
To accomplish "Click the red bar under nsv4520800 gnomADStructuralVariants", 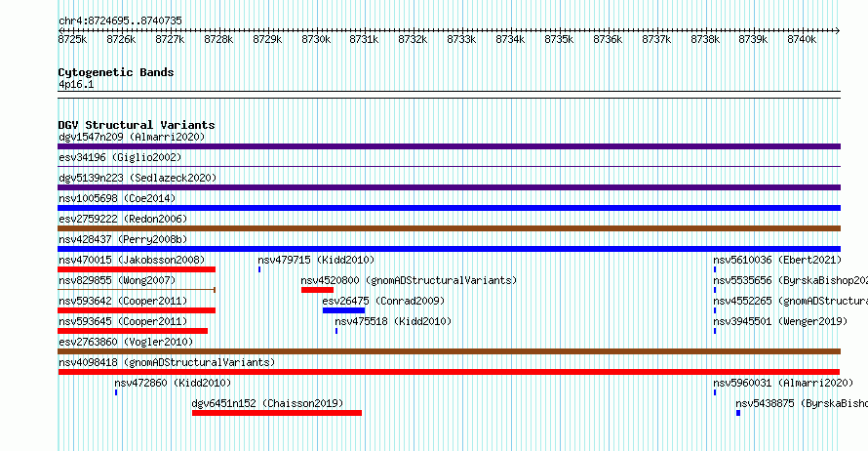I will click(x=317, y=290).
